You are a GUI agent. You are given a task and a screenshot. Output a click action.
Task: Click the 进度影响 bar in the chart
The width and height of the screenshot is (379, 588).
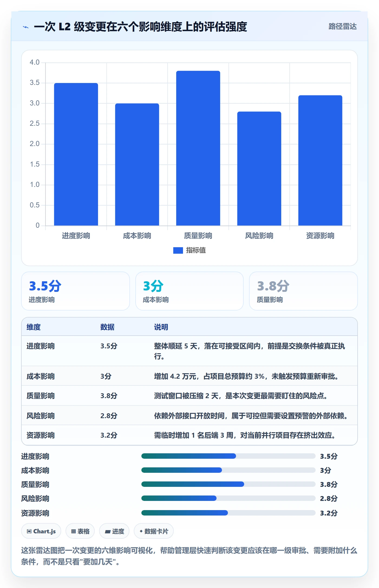click(76, 154)
